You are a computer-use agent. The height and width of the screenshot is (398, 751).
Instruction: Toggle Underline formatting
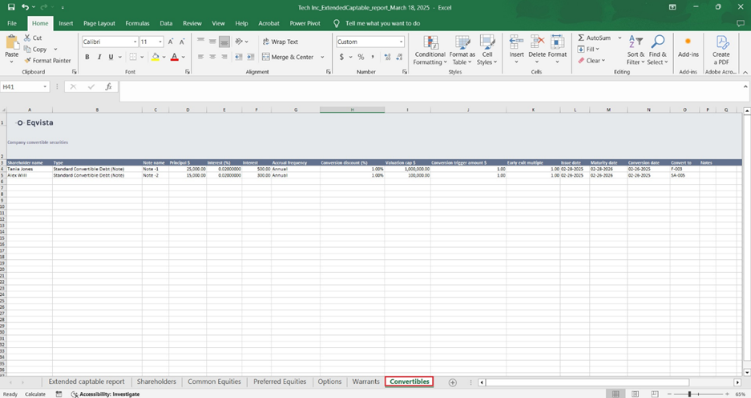[x=111, y=57]
